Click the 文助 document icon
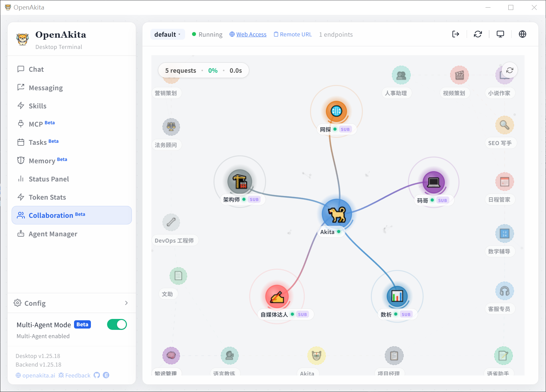Image resolution: width=546 pixels, height=392 pixels. (x=178, y=276)
